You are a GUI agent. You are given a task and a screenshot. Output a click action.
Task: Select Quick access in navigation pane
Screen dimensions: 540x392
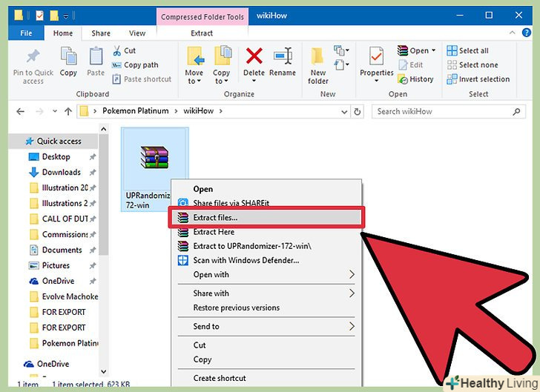click(53, 141)
